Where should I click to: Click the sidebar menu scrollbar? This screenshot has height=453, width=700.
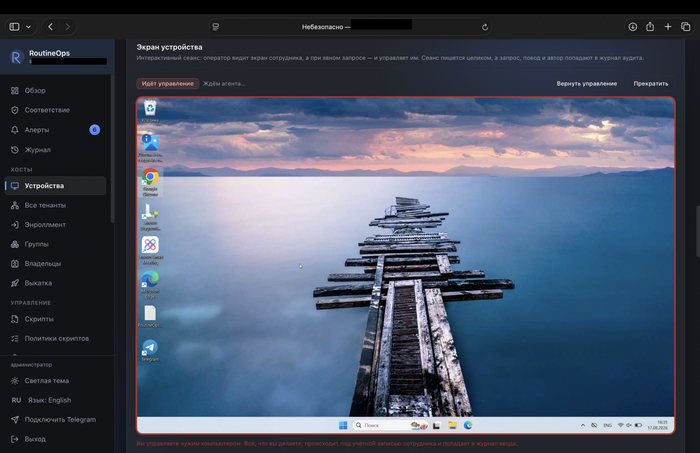(x=112, y=148)
